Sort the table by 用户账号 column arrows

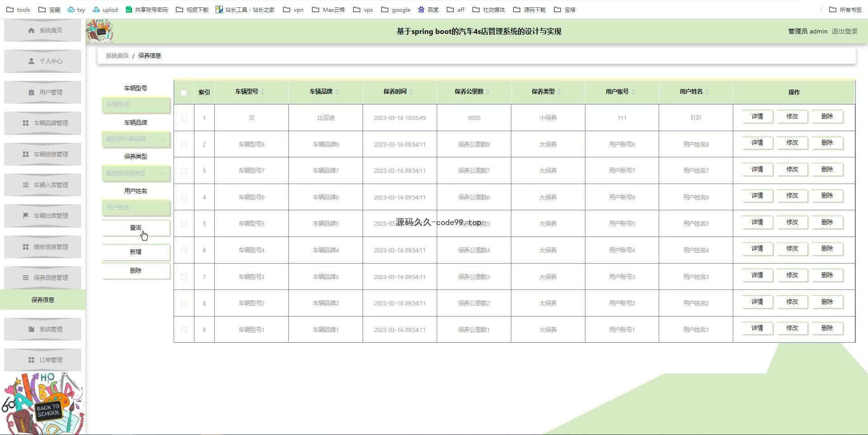coord(633,92)
